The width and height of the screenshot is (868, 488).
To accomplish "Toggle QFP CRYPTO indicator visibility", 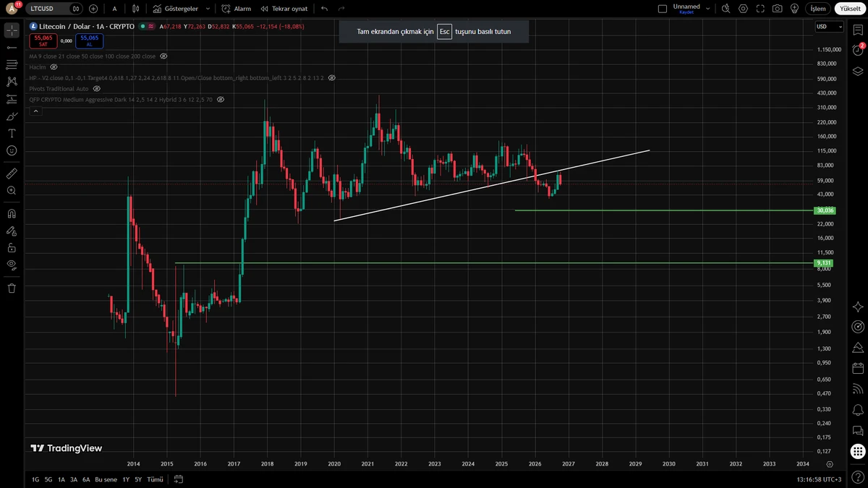I will [220, 99].
